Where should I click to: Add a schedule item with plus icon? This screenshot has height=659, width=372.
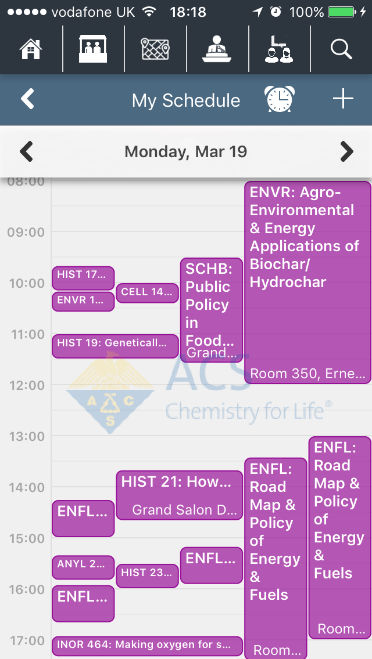click(x=343, y=100)
